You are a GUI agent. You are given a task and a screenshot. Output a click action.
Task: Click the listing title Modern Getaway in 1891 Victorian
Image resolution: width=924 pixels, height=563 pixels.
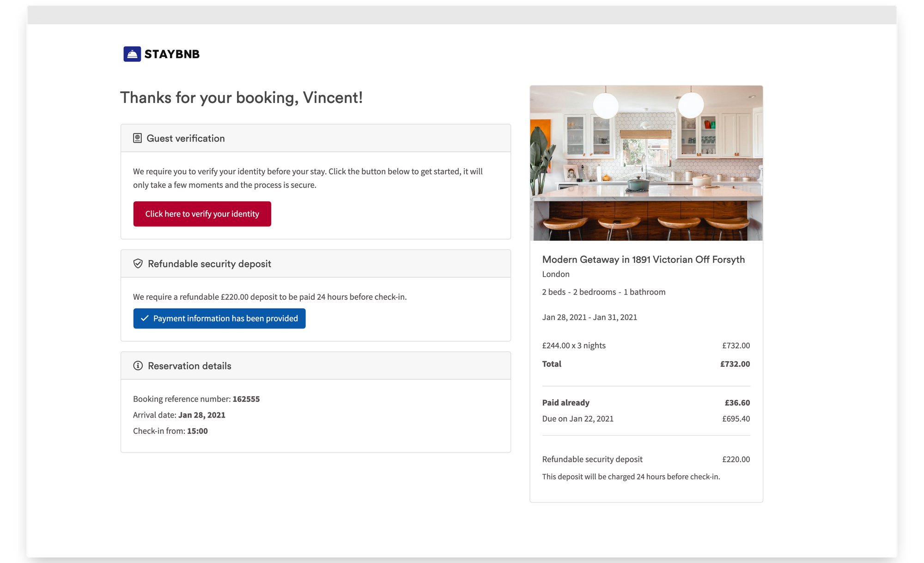pos(643,260)
